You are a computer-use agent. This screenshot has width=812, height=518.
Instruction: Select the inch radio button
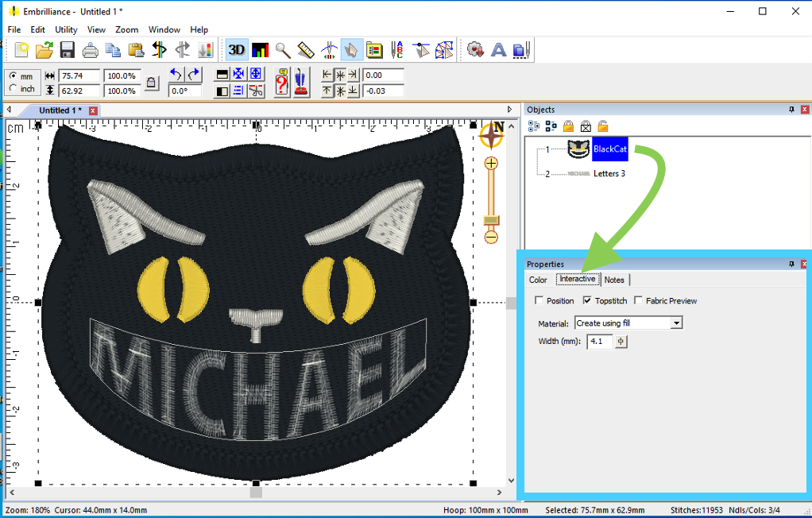(x=14, y=89)
